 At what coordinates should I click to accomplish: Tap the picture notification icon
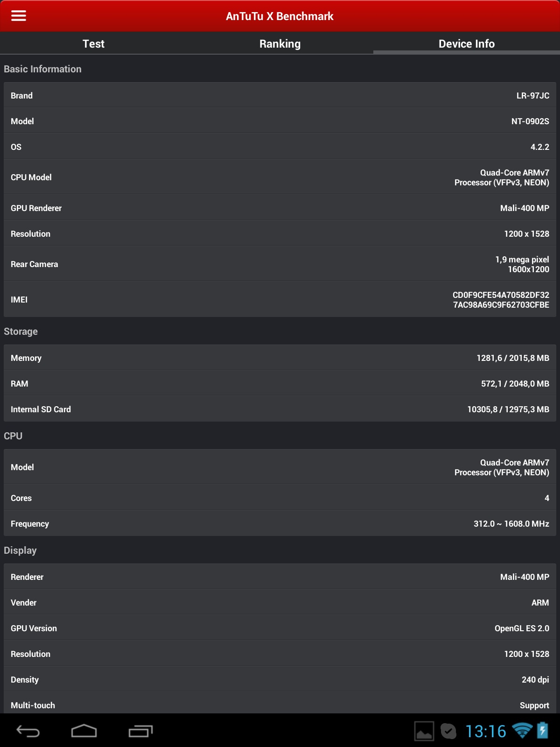click(424, 731)
